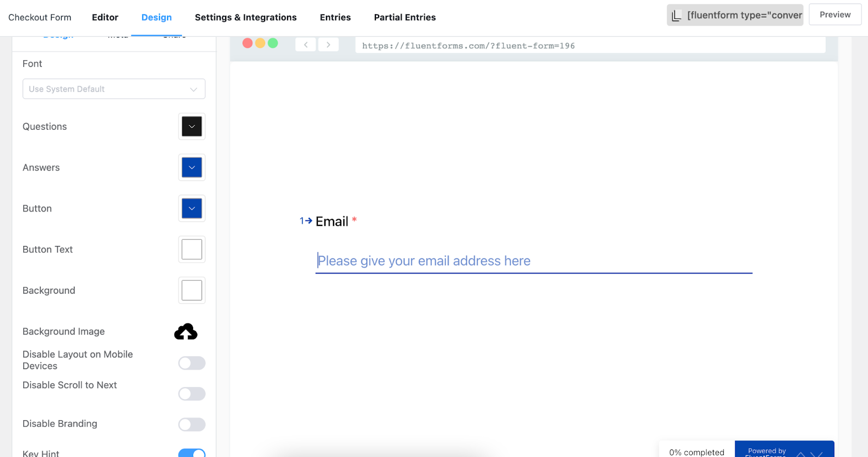Switch to the Editor tab
Viewport: 868px width, 457px height.
[105, 17]
